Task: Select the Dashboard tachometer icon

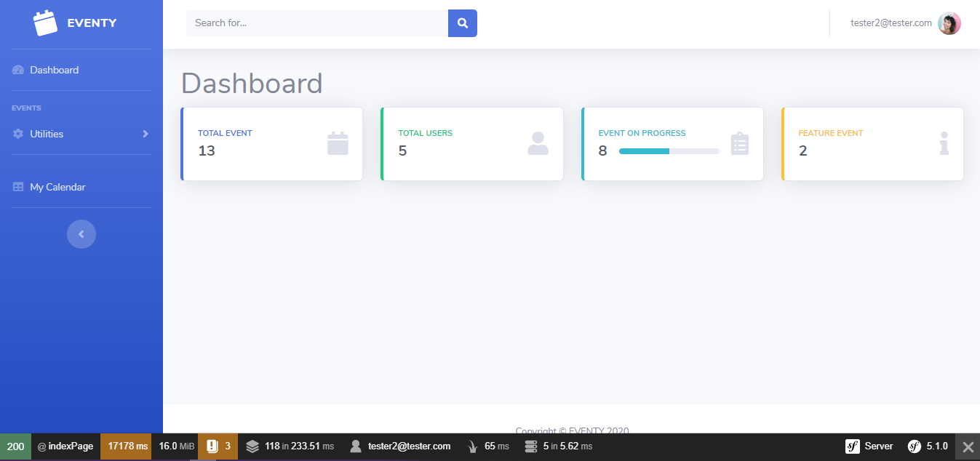Action: click(x=17, y=69)
